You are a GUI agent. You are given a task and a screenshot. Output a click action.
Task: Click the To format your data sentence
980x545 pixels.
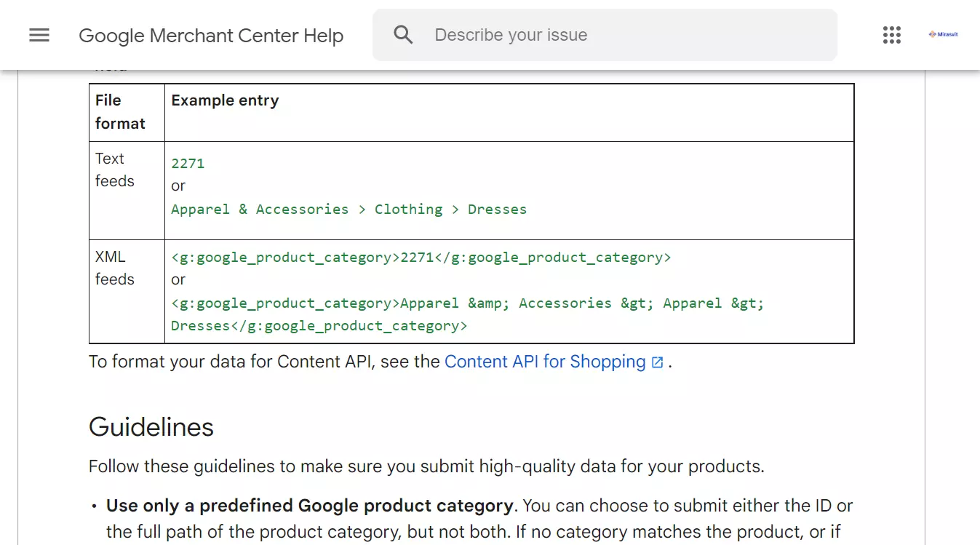pos(381,362)
